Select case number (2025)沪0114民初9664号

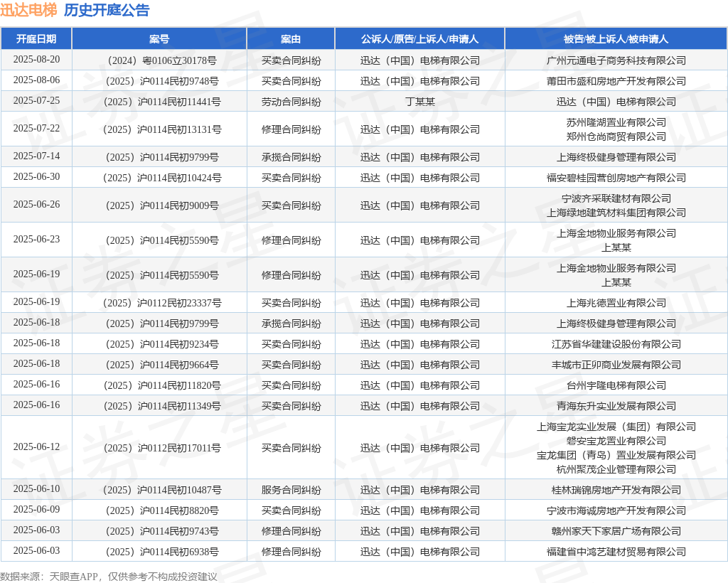point(159,365)
